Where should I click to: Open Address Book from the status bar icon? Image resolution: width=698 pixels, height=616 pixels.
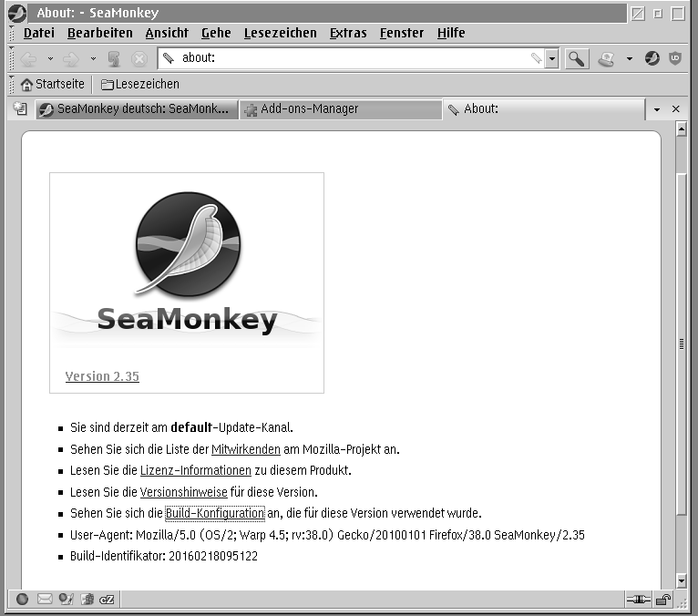87,599
